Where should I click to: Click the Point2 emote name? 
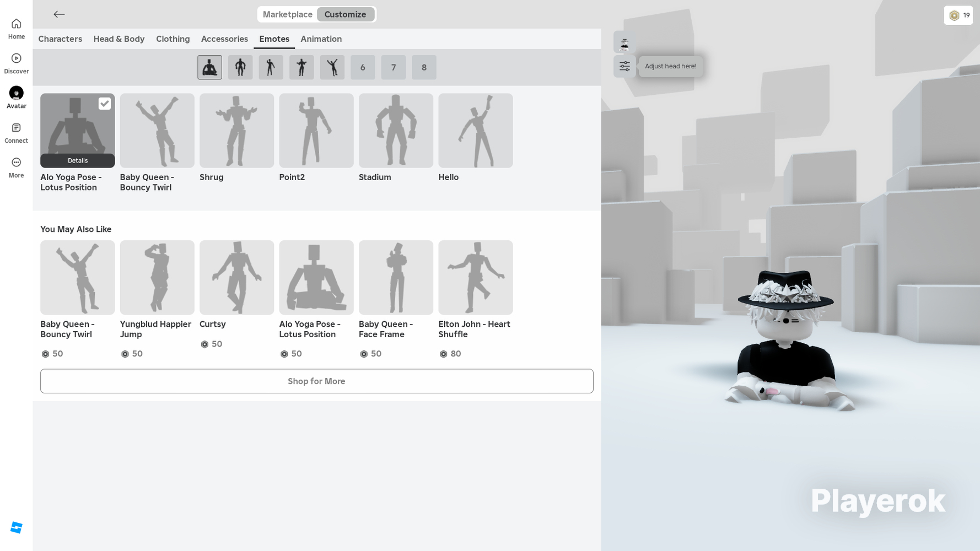(292, 177)
